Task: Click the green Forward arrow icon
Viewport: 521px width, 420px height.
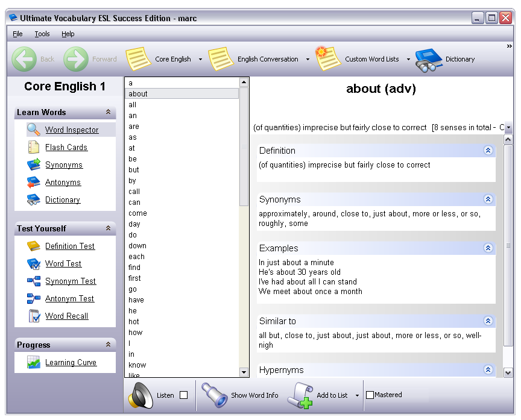Action: point(76,59)
